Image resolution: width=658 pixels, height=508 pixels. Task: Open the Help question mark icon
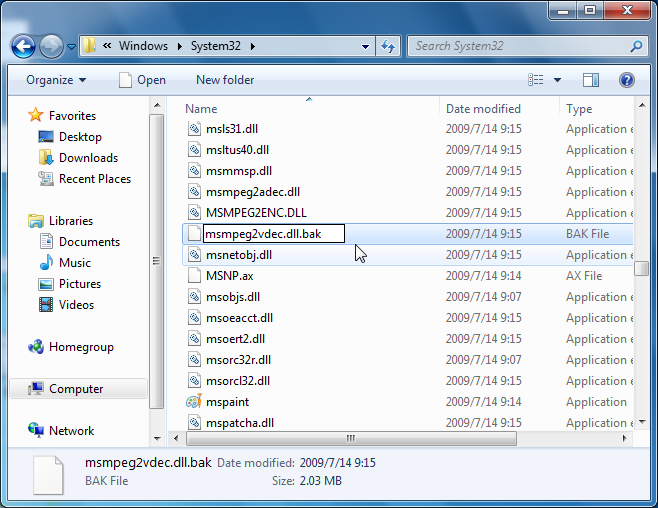(x=627, y=80)
